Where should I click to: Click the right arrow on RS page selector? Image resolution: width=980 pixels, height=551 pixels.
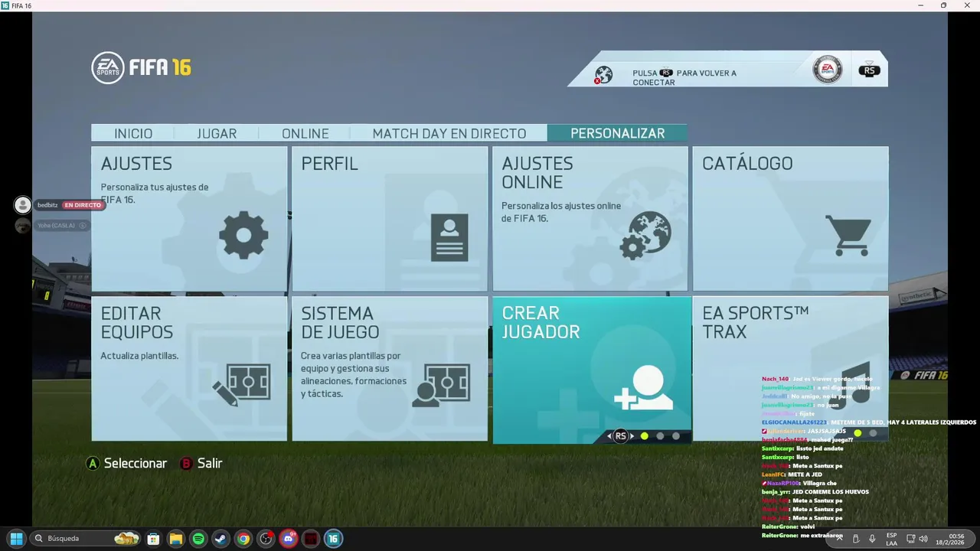(x=632, y=436)
